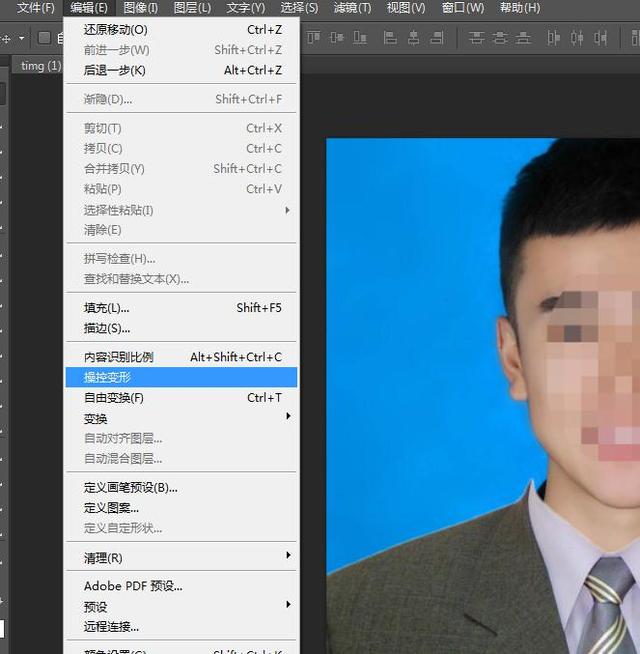This screenshot has height=654, width=640.
Task: Click the align vertical centers icon
Action: (336, 38)
